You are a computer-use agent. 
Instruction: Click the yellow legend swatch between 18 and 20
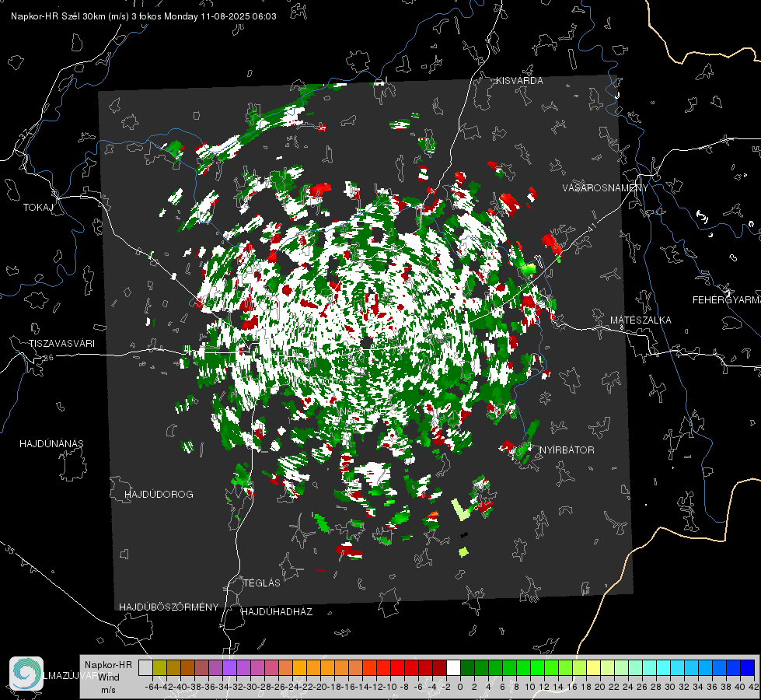click(594, 668)
